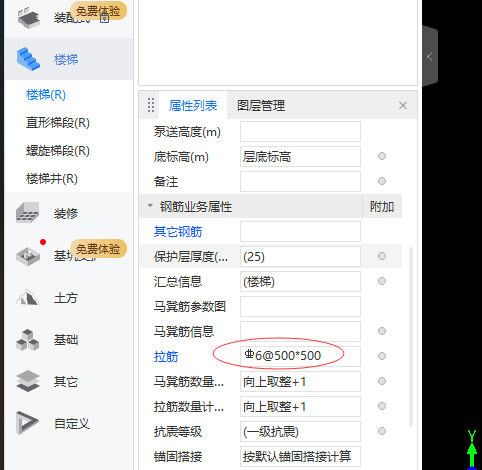The width and height of the screenshot is (482, 470).
Task: Click the 泵送高度(m) row label
Action: coord(187,132)
